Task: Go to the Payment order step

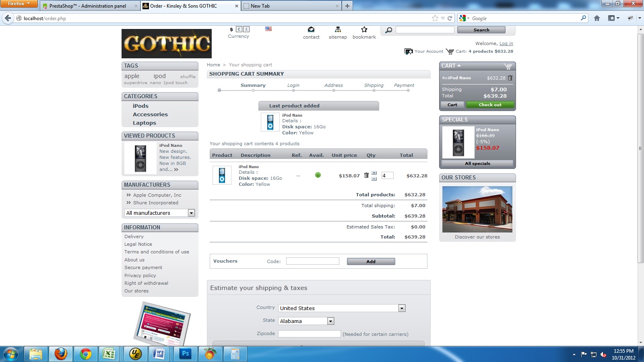Action: 404,85
